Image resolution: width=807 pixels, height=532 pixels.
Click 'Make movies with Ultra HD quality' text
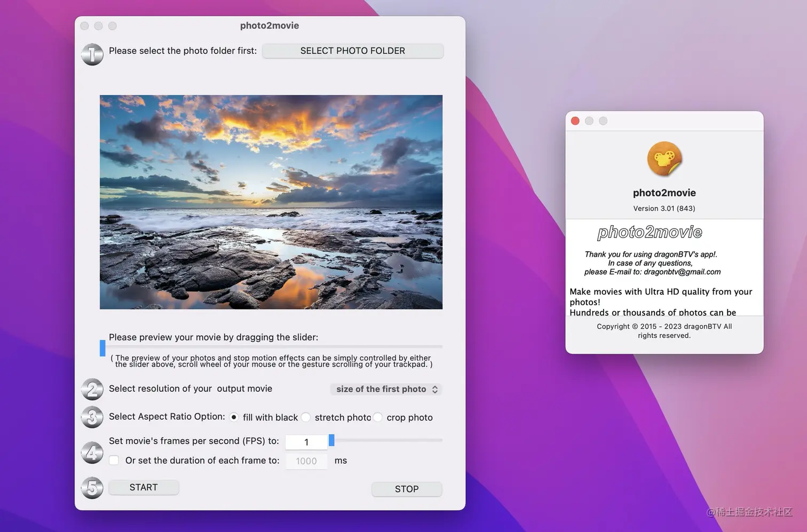click(661, 291)
